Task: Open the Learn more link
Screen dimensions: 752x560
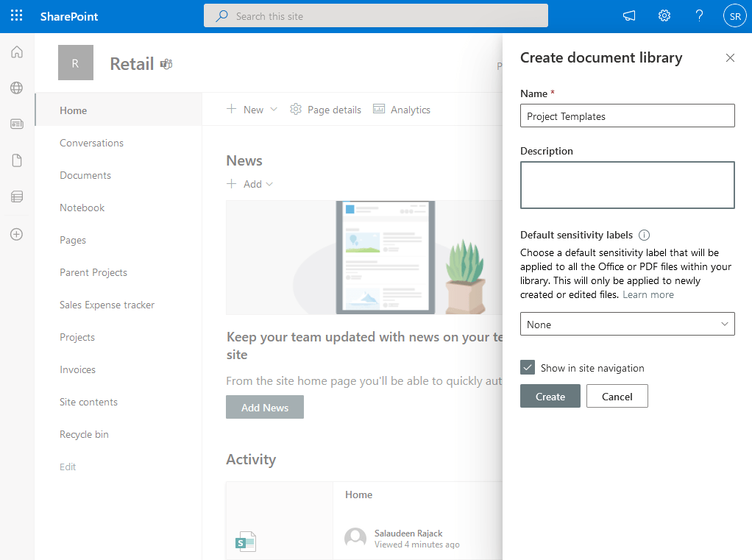Action: click(648, 294)
